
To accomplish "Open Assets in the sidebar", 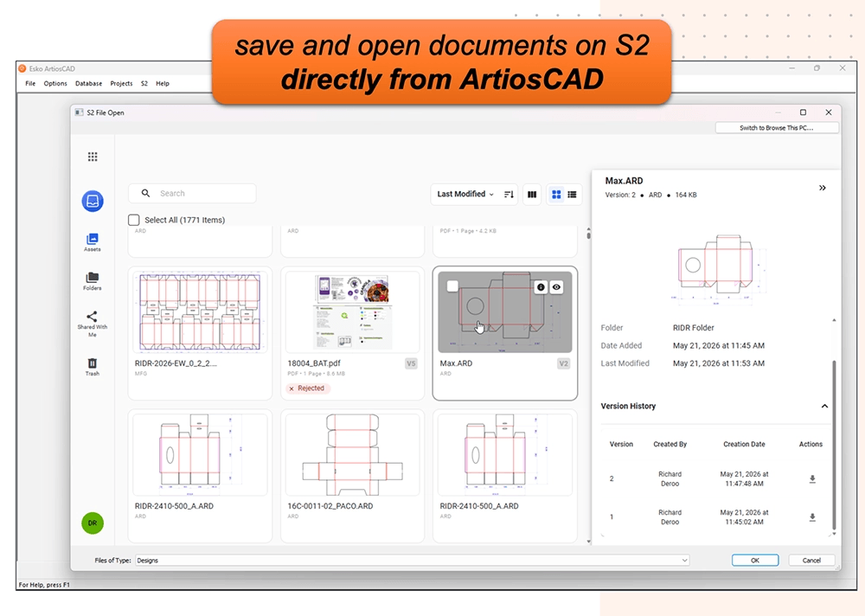I will [x=93, y=242].
